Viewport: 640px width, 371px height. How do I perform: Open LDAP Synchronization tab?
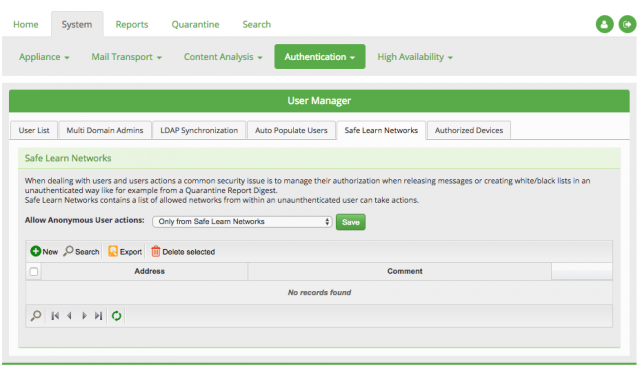click(199, 130)
